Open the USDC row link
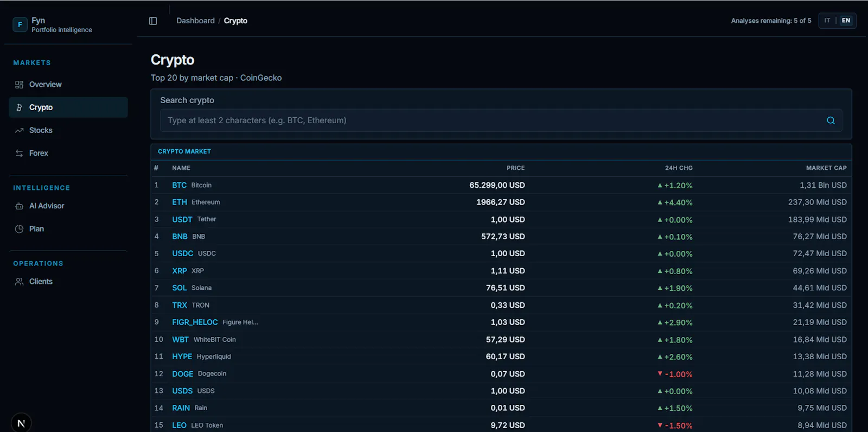Viewport: 868px width, 432px height. 194,253
